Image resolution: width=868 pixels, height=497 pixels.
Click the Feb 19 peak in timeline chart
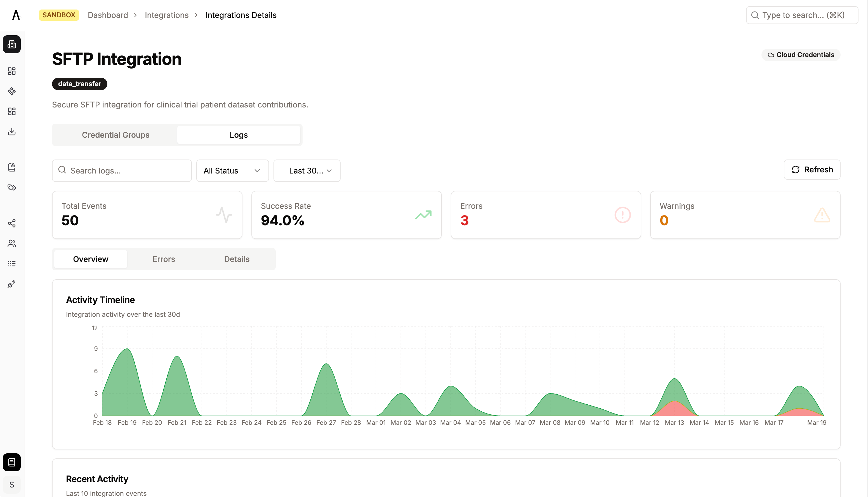click(x=127, y=349)
